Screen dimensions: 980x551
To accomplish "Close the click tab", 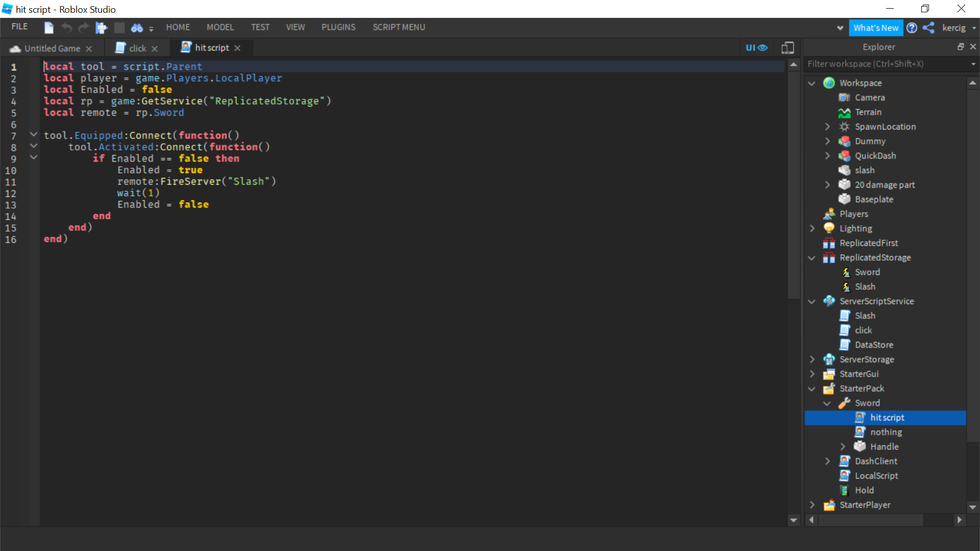I will (155, 48).
